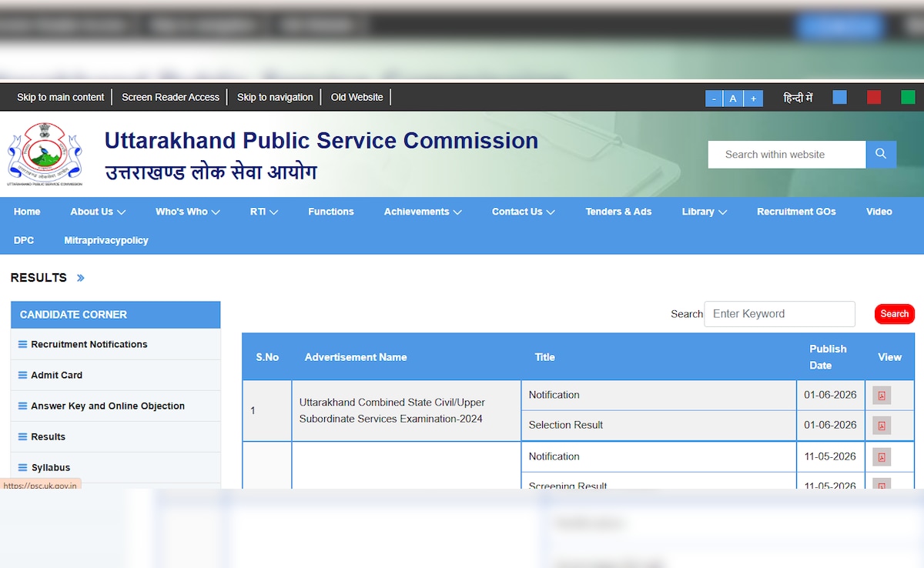Click the Results sidebar list icon
The width and height of the screenshot is (924, 568).
pos(23,436)
